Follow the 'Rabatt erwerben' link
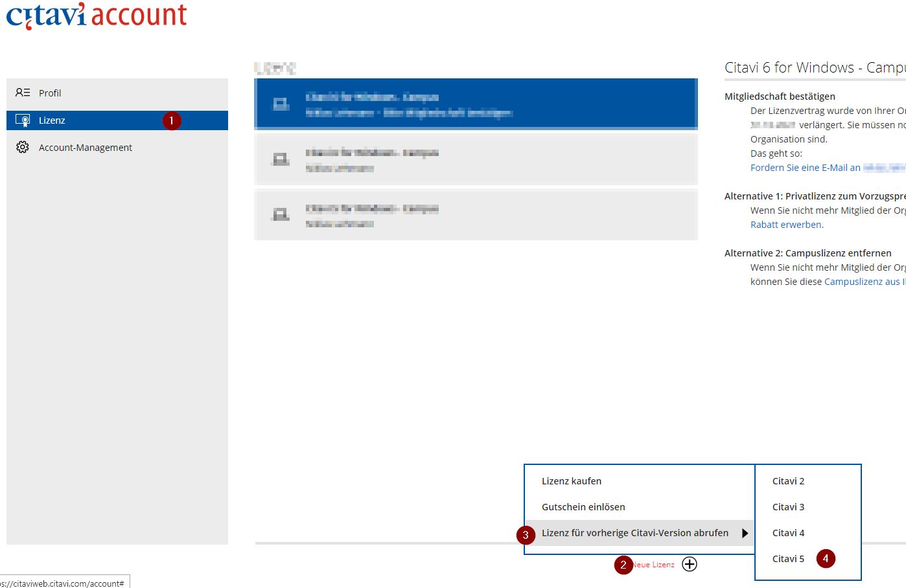906x588 pixels. [787, 225]
